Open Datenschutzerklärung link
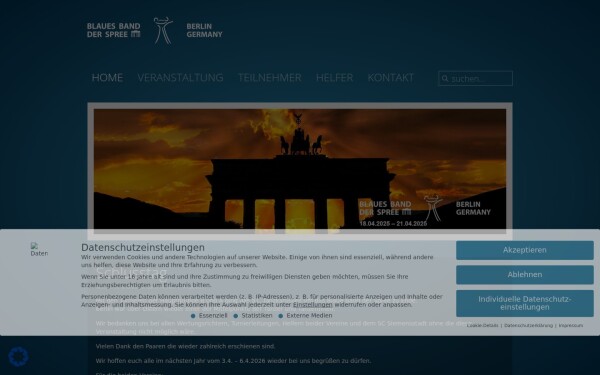Screen dimensions: 600x375 (528, 326)
